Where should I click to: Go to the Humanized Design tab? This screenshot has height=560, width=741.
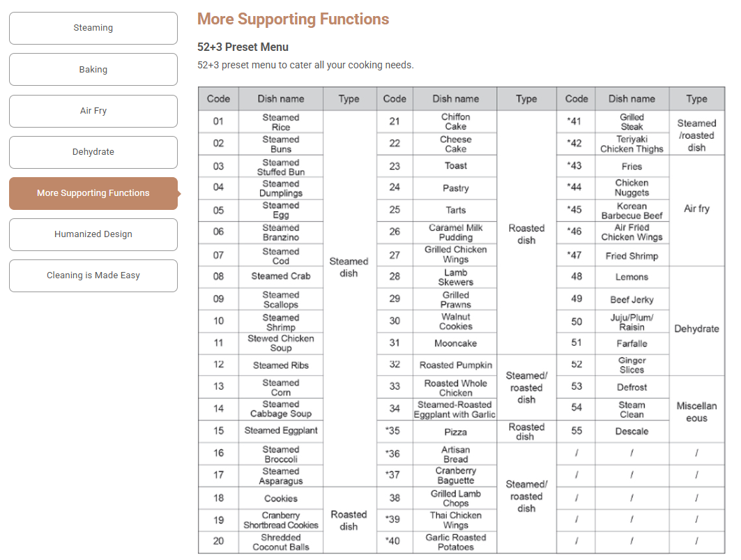pos(93,234)
